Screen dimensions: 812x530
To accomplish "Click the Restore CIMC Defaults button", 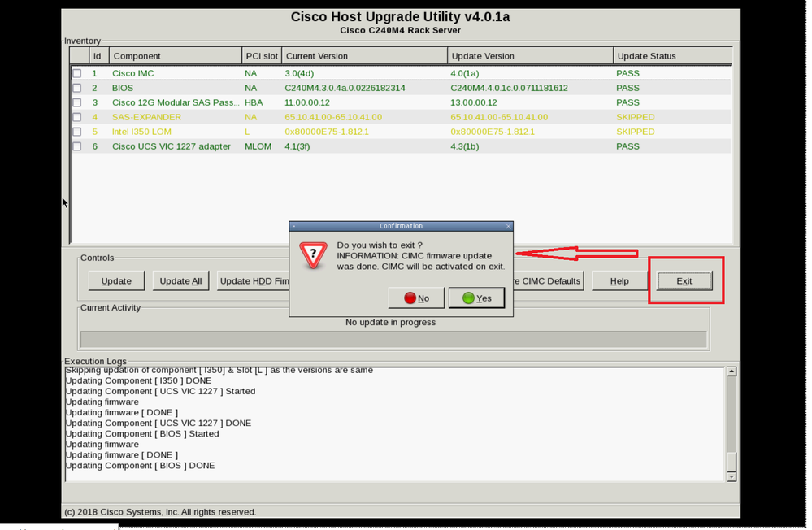I will coord(549,280).
